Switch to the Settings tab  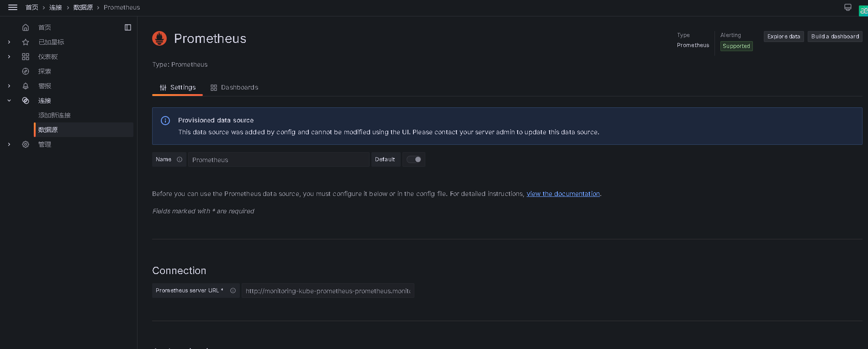pos(177,87)
